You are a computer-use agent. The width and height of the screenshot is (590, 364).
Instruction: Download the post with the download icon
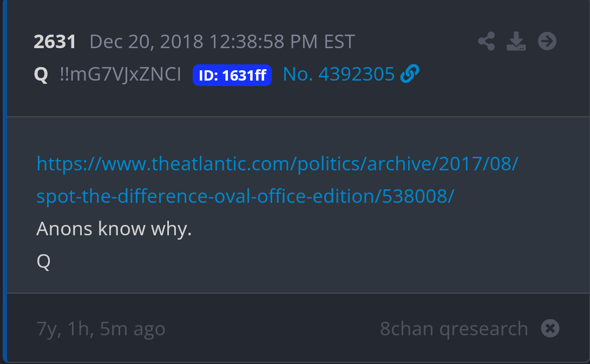516,41
